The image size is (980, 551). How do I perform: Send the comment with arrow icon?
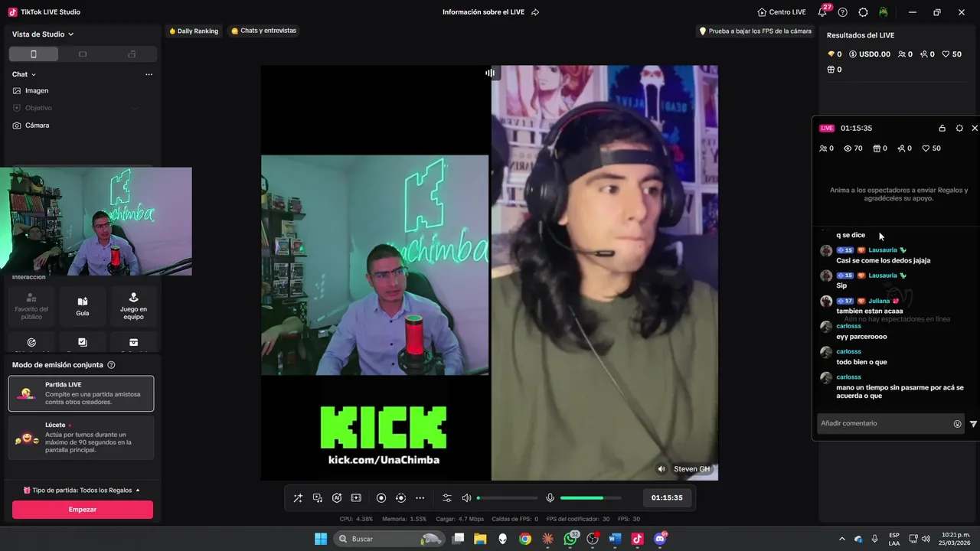click(973, 424)
